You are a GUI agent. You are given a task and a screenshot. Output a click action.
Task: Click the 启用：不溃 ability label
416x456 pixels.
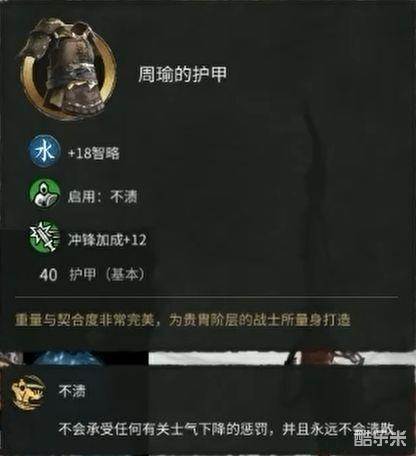click(x=102, y=197)
